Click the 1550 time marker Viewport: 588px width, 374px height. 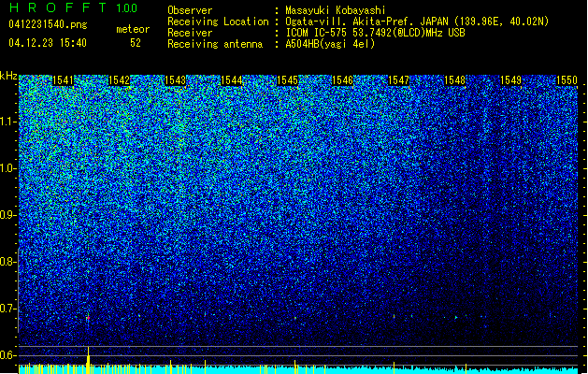[566, 80]
